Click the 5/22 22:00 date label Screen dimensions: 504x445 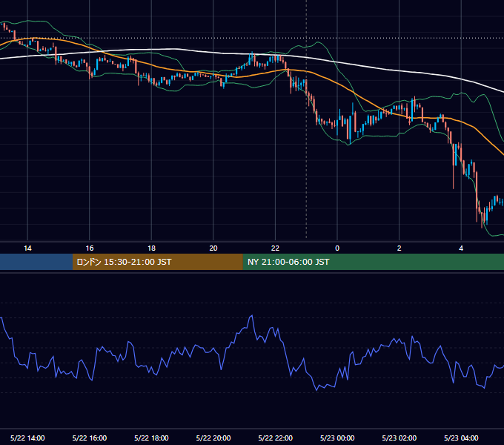coord(276,438)
